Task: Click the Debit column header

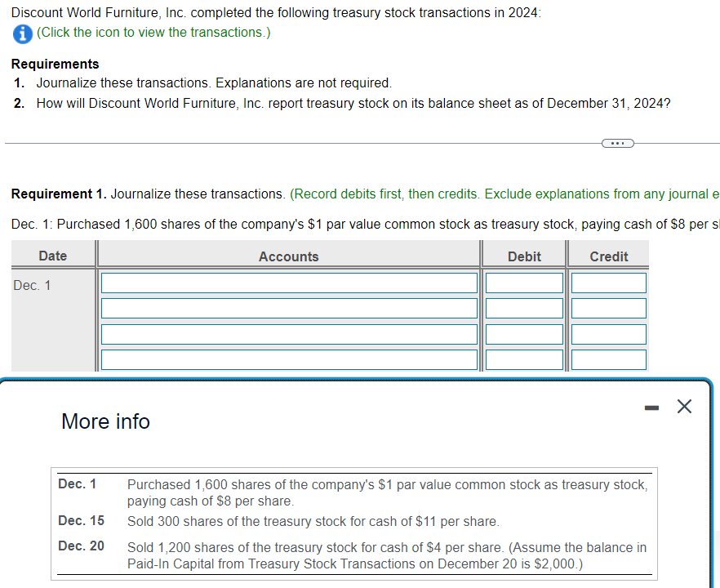Action: tap(524, 256)
